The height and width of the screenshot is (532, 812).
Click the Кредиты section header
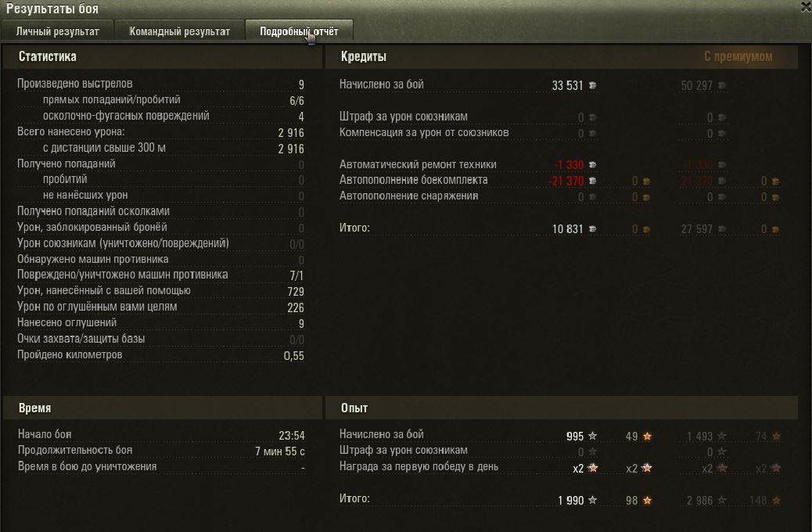pos(364,56)
